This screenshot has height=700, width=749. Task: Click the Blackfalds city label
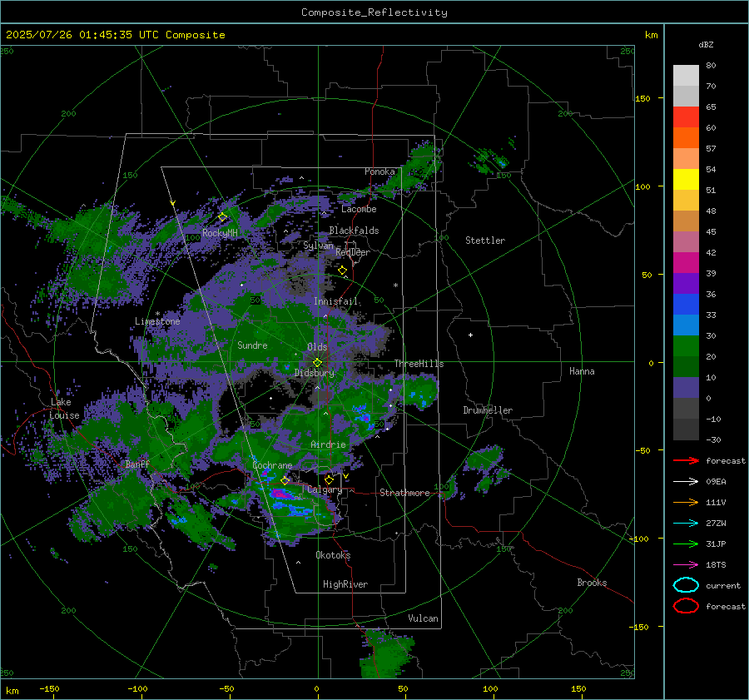(x=354, y=231)
